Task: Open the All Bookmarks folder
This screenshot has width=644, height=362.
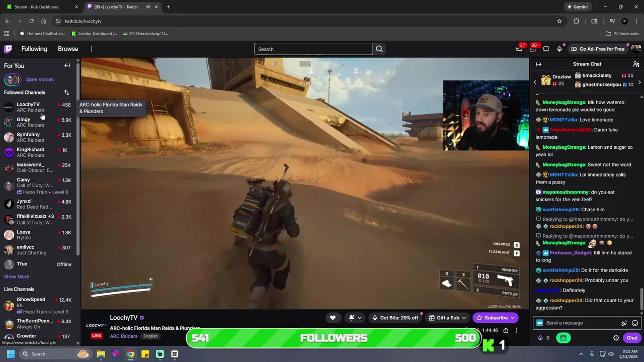Action: point(622,34)
